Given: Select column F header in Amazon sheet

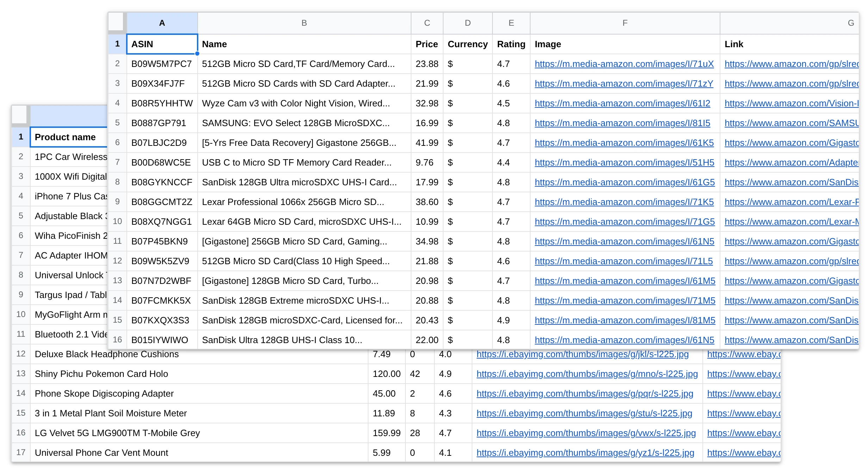Looking at the screenshot, I should pos(625,23).
